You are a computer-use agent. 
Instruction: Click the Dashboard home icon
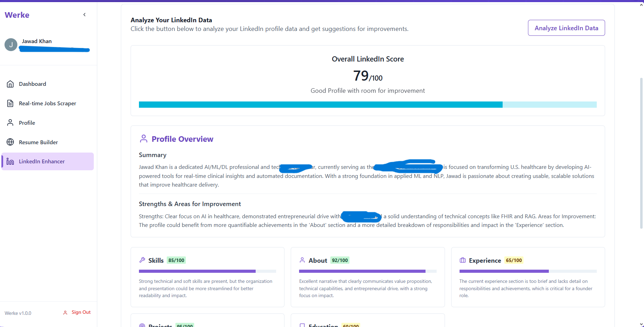(10, 84)
